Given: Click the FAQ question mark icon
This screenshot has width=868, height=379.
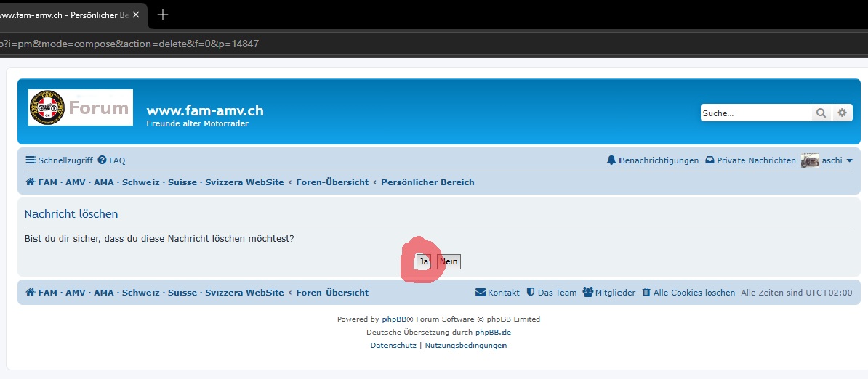Looking at the screenshot, I should click(102, 160).
